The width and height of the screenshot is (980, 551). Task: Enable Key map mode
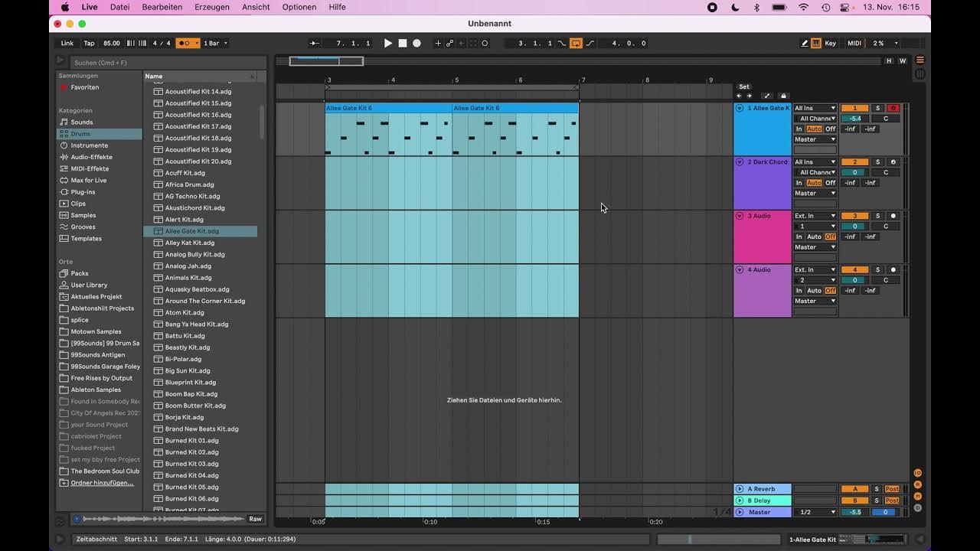click(831, 44)
